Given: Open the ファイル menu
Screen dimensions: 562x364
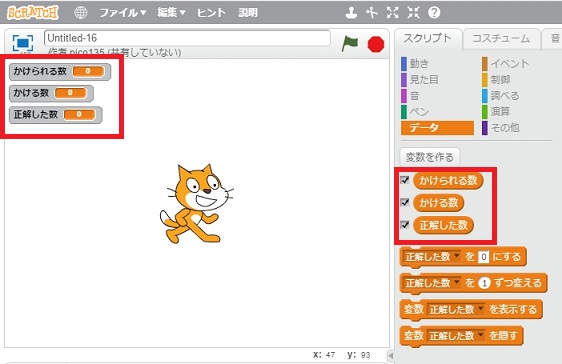Looking at the screenshot, I should (123, 13).
